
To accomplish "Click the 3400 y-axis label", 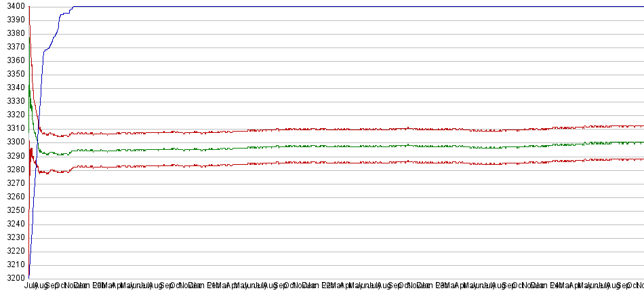I will click(x=14, y=7).
